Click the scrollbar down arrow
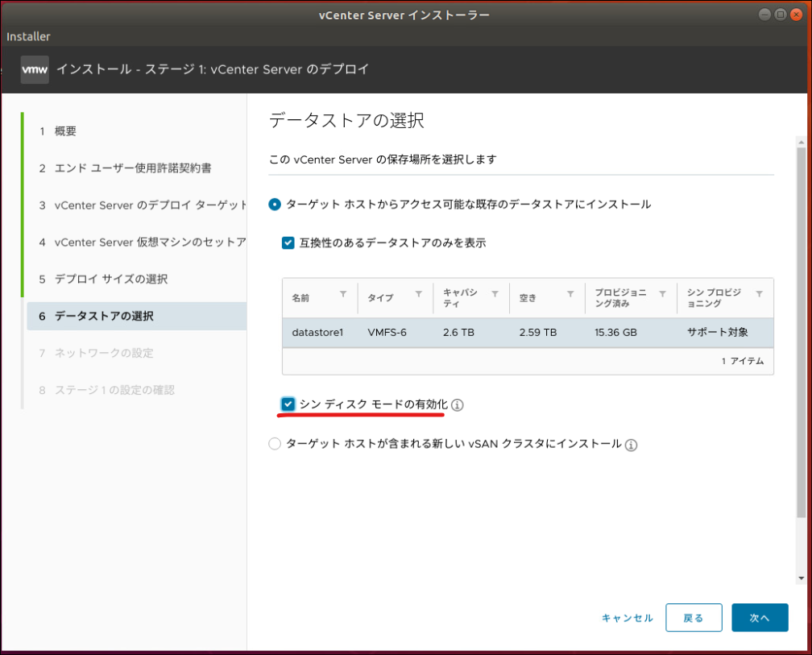The width and height of the screenshot is (812, 655). click(x=801, y=578)
